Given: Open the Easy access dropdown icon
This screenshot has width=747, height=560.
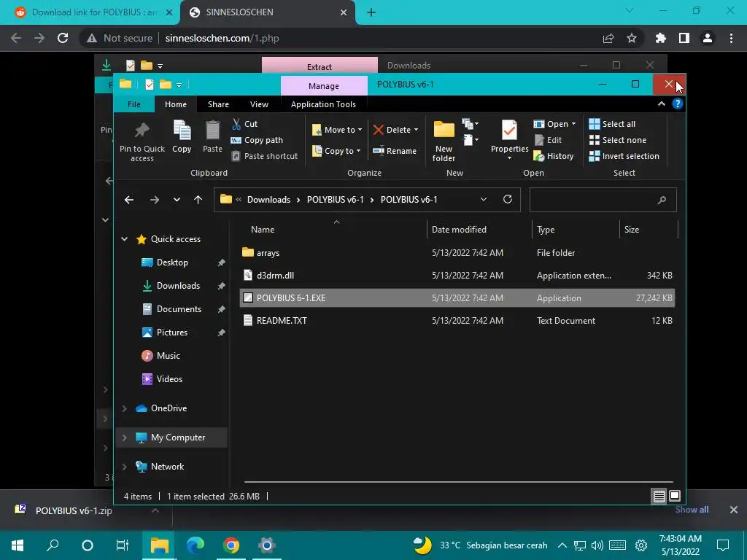Looking at the screenshot, I should click(x=471, y=140).
